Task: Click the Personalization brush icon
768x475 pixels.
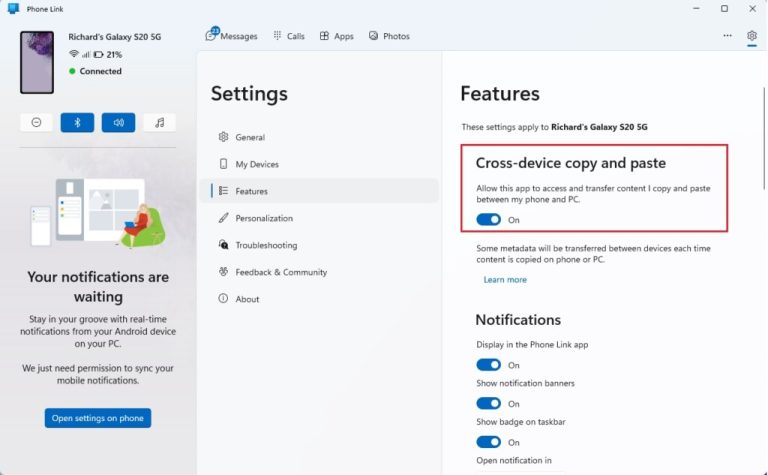Action: coord(223,218)
